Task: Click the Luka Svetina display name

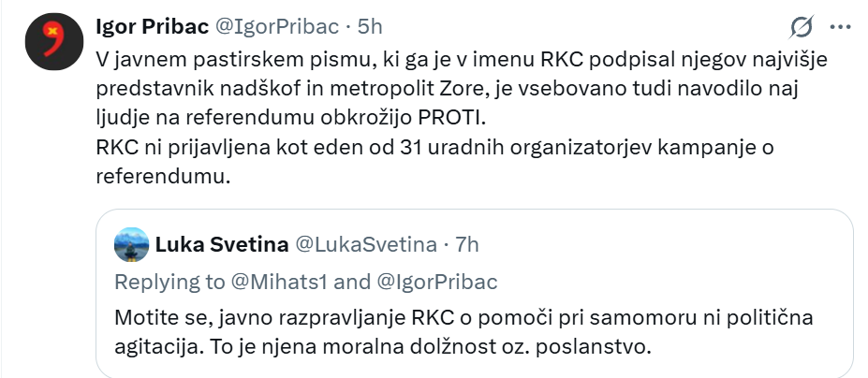Action: (222, 245)
